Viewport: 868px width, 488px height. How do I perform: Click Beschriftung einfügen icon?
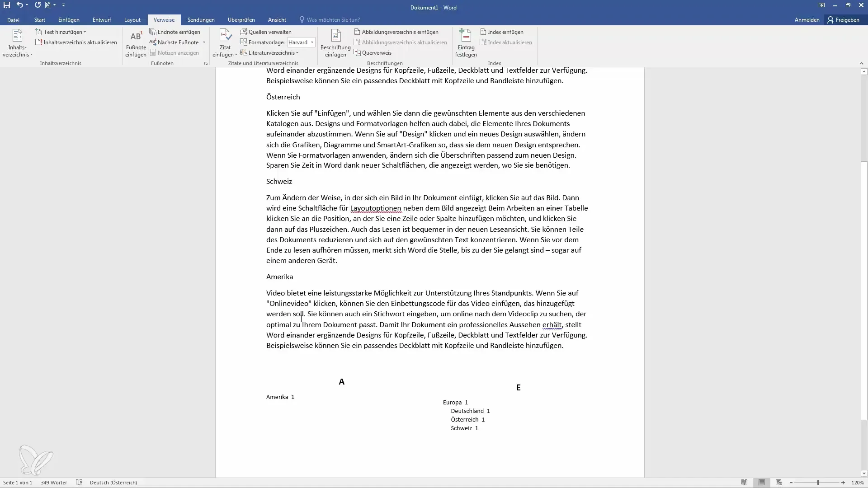335,43
